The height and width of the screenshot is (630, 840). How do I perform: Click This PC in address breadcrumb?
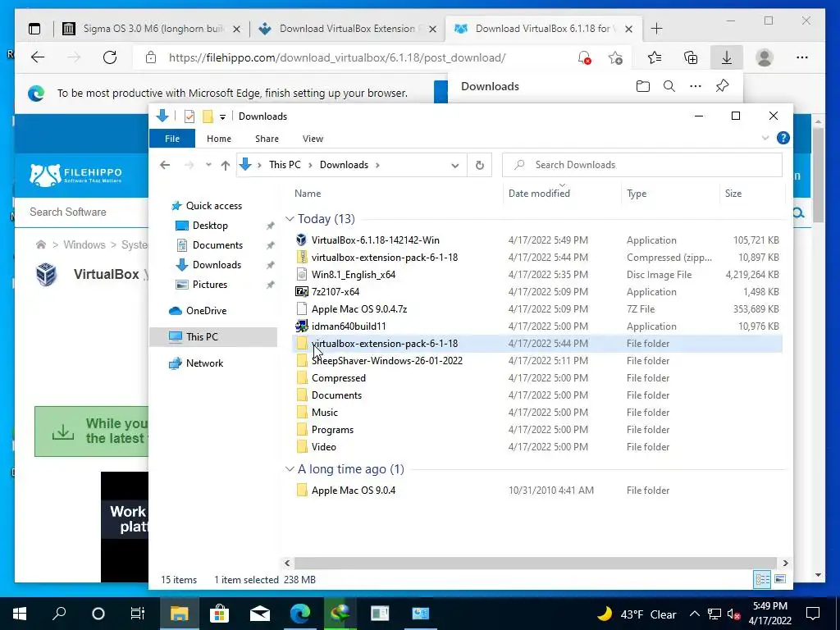(x=285, y=164)
